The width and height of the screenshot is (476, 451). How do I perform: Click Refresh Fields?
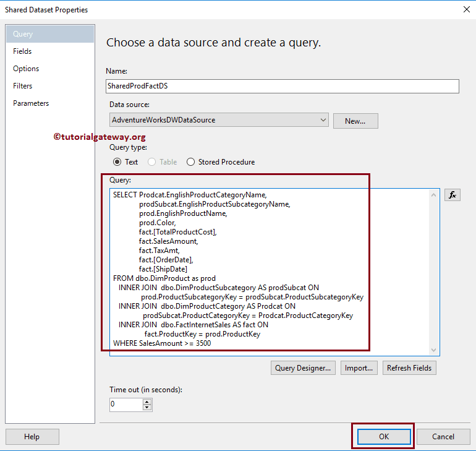[409, 367]
